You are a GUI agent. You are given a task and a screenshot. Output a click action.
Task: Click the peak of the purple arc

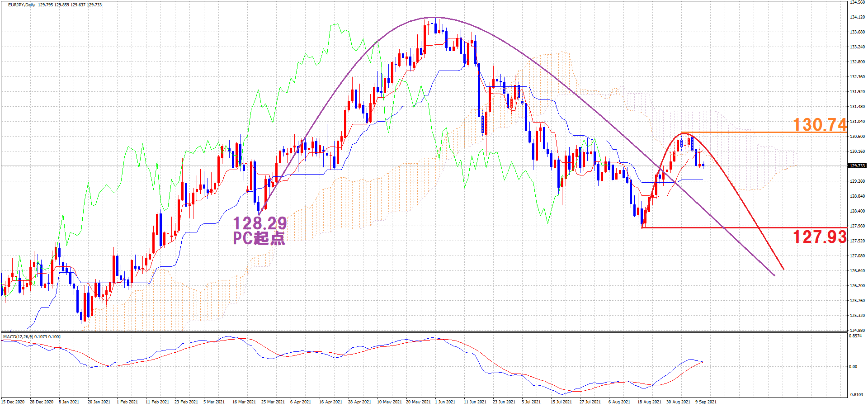coord(434,18)
